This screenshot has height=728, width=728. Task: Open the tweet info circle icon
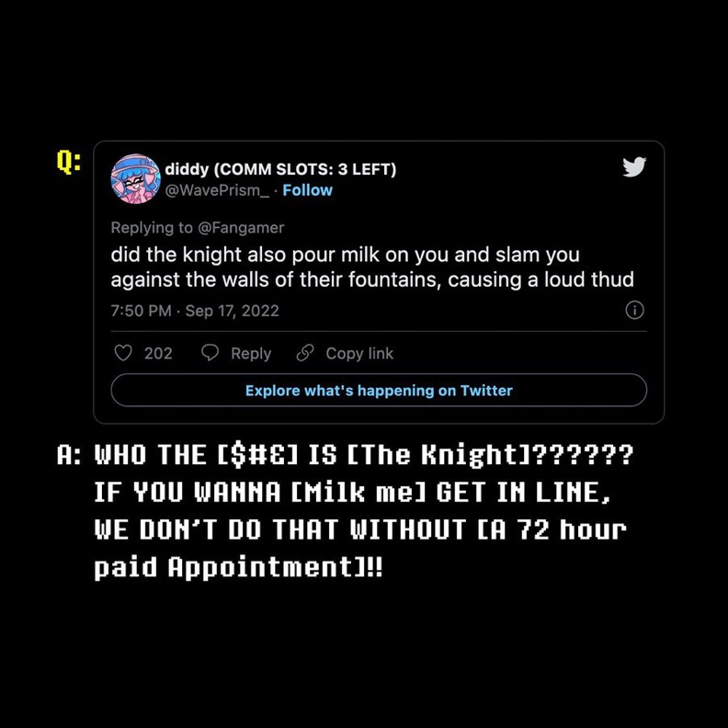634,310
